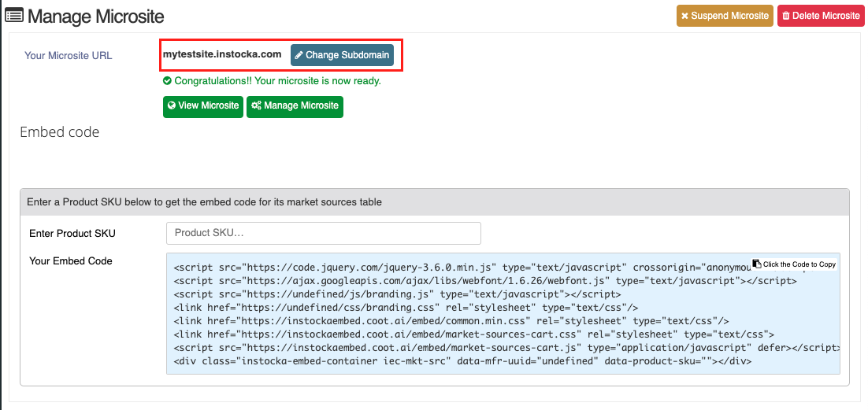Click the Congratulations microsite ready message
868x410 pixels.
pos(277,81)
